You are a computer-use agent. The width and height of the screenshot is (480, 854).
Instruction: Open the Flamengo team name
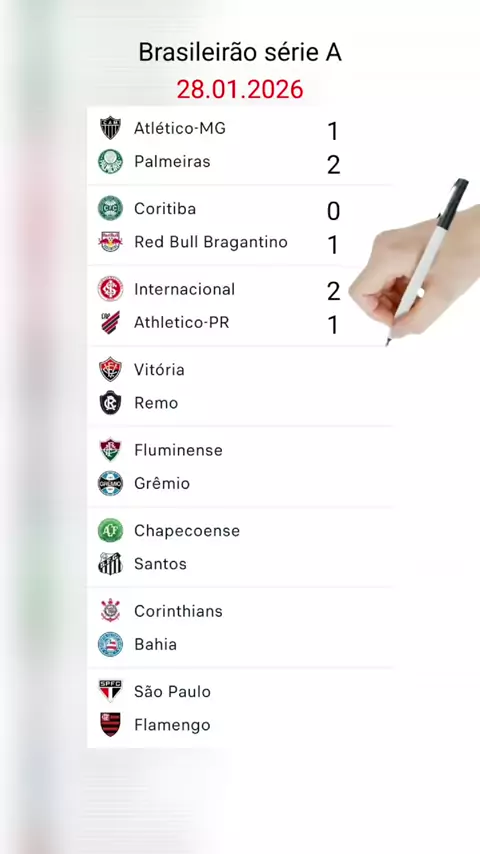172,725
